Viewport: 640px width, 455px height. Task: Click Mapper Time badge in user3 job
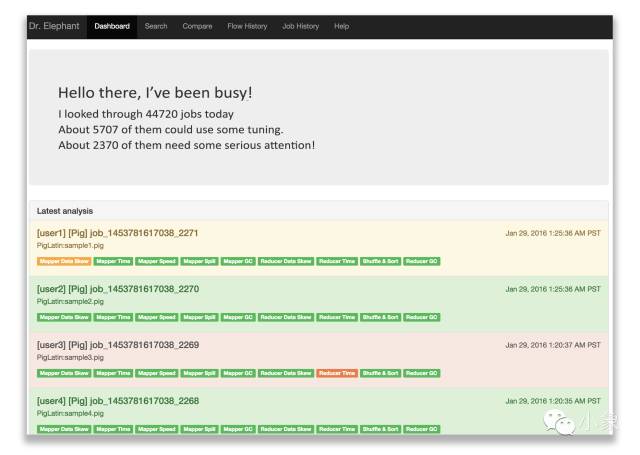113,373
